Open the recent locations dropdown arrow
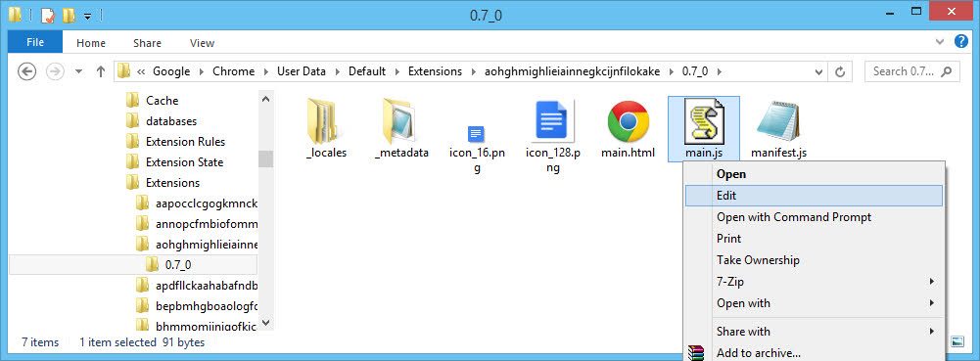980x361 pixels. click(x=78, y=71)
